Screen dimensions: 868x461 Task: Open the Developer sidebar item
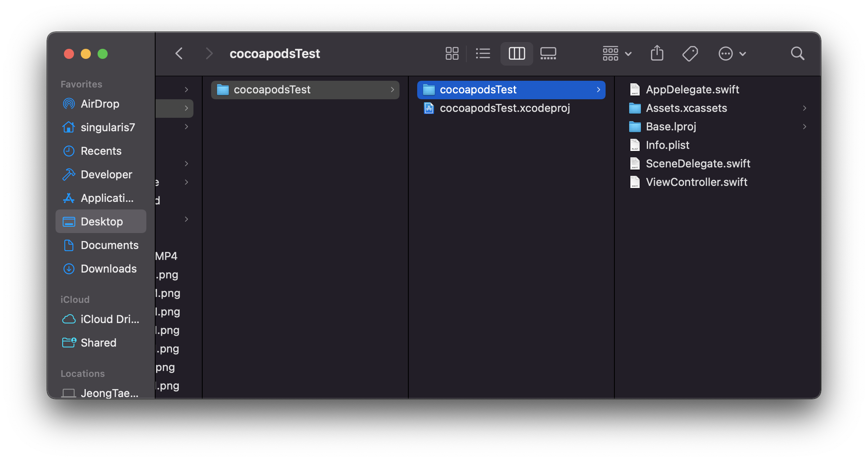click(106, 175)
